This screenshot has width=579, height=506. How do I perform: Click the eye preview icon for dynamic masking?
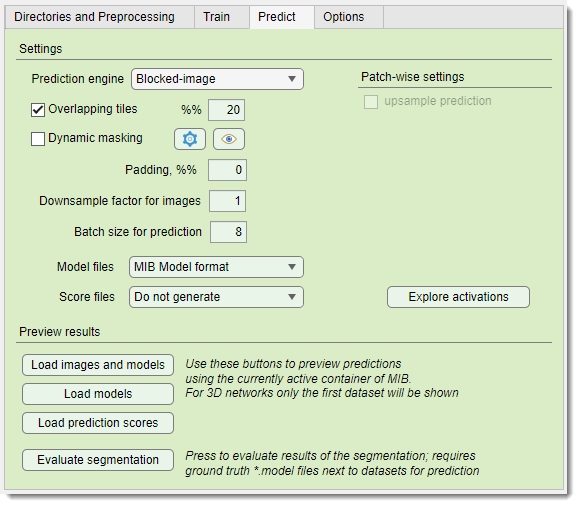pyautogui.click(x=229, y=139)
